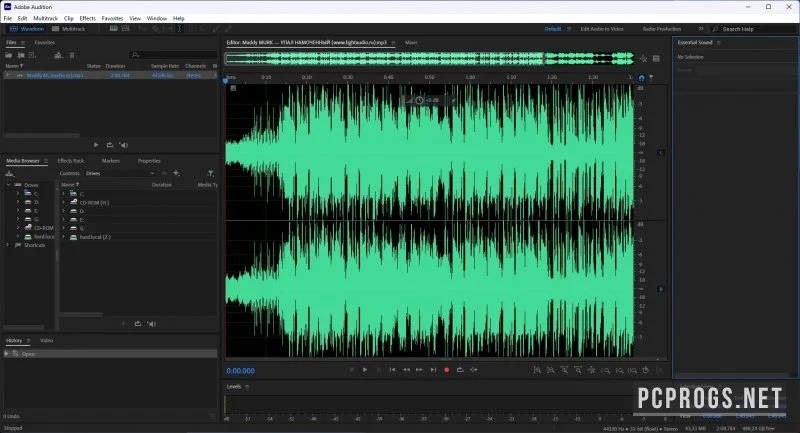Click the HUD volume adjustment knob
This screenshot has width=800, height=433.
(419, 100)
